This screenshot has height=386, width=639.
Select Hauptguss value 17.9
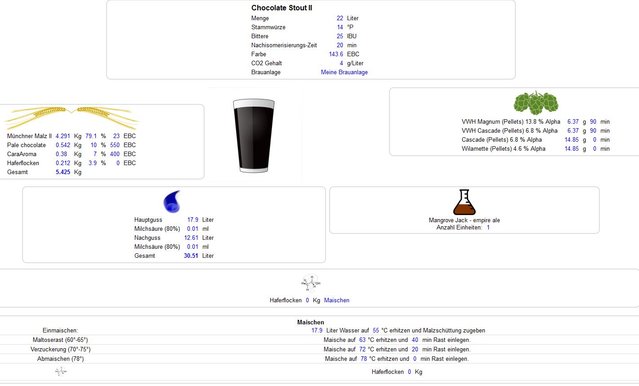pyautogui.click(x=192, y=219)
